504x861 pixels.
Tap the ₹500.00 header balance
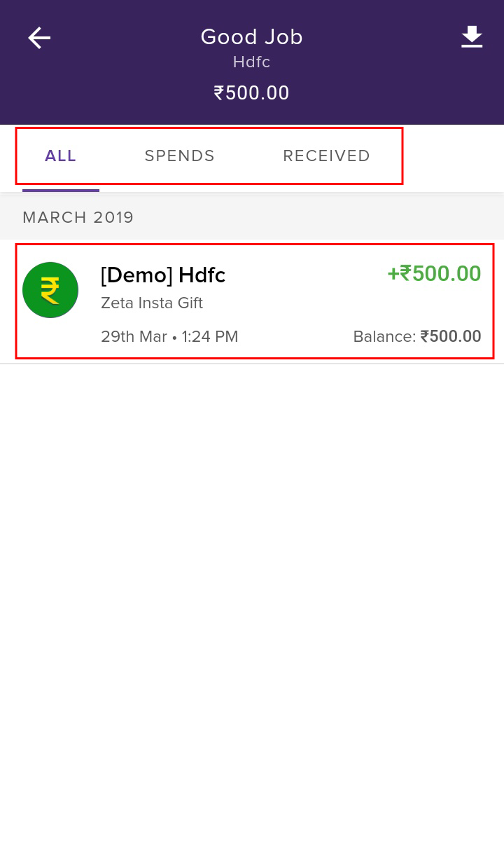[252, 93]
